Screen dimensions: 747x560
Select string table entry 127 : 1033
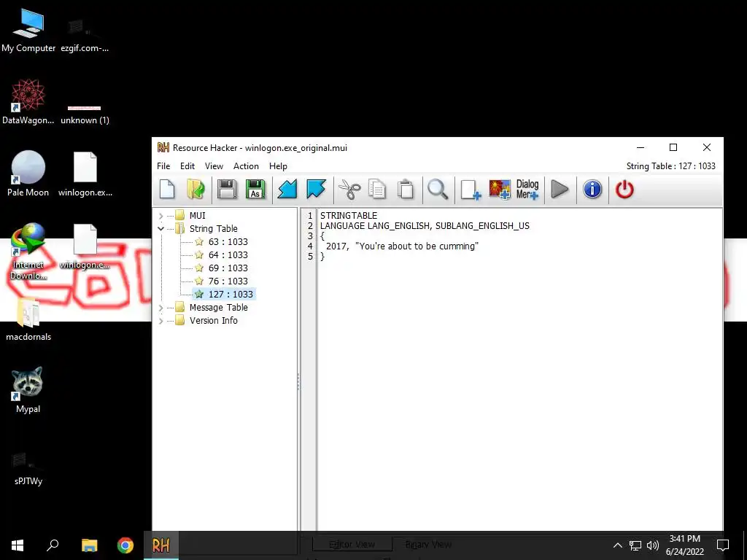[x=231, y=295]
